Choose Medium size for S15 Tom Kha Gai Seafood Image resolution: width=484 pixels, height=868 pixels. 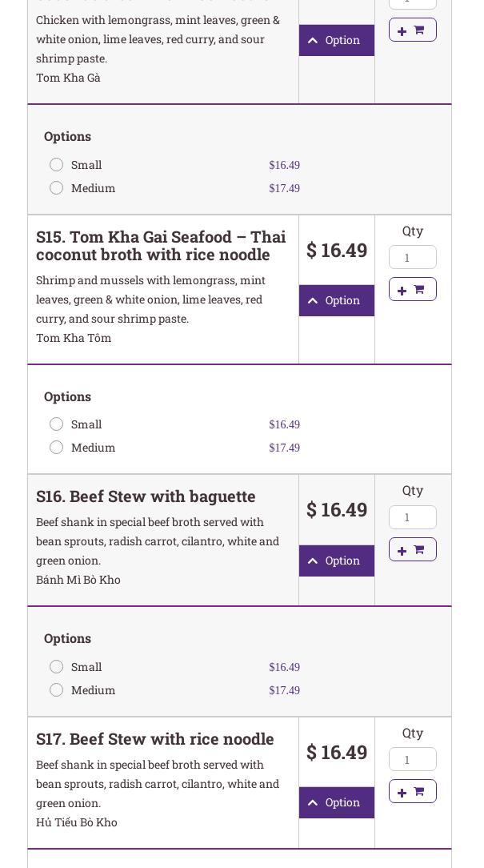[x=57, y=448]
